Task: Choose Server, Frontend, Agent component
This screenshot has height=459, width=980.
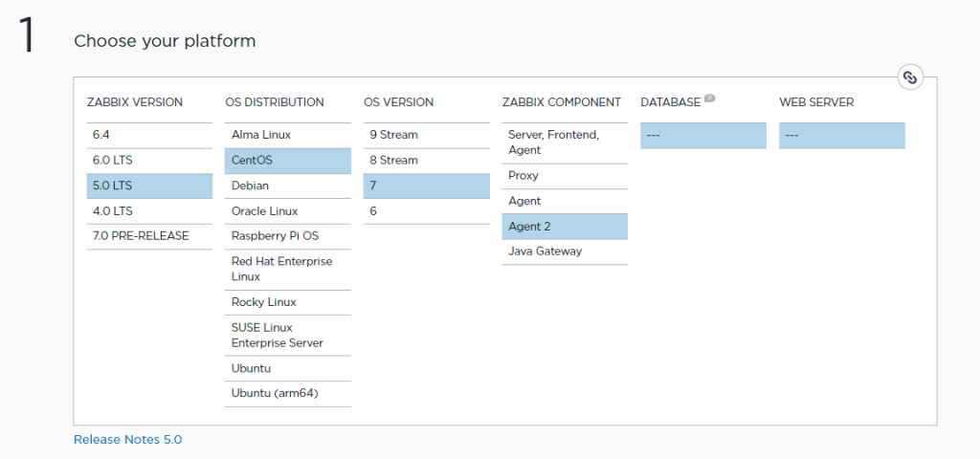Action: coord(564,142)
